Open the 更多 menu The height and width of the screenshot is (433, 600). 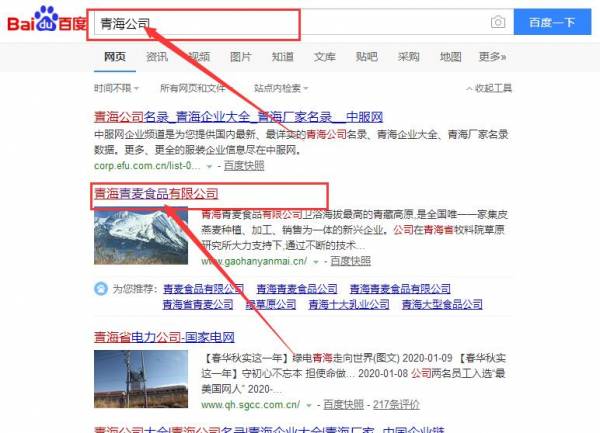click(492, 57)
